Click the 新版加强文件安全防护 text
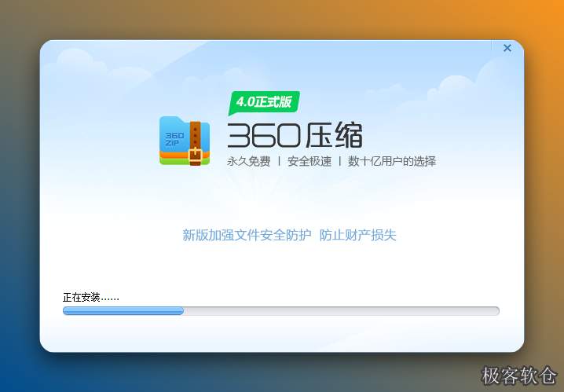This screenshot has width=564, height=392. pyautogui.click(x=247, y=235)
